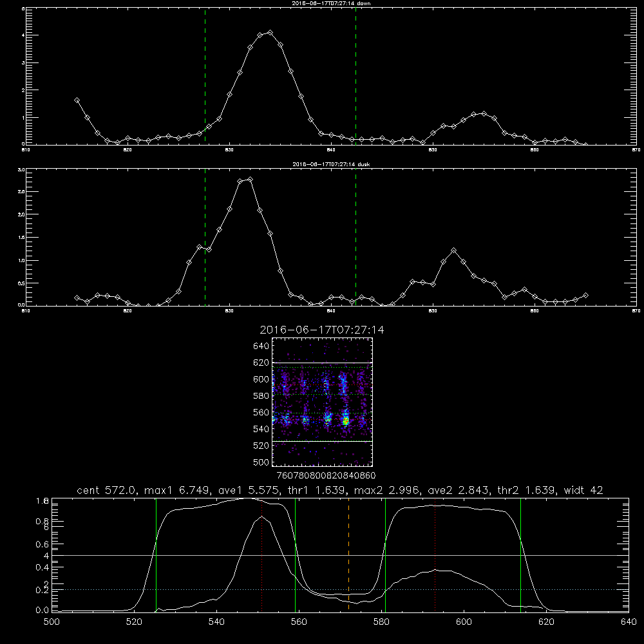Image resolution: width=644 pixels, height=644 pixels.
Task: Click the '600' label on bottom plot x-axis
Action: click(x=464, y=622)
